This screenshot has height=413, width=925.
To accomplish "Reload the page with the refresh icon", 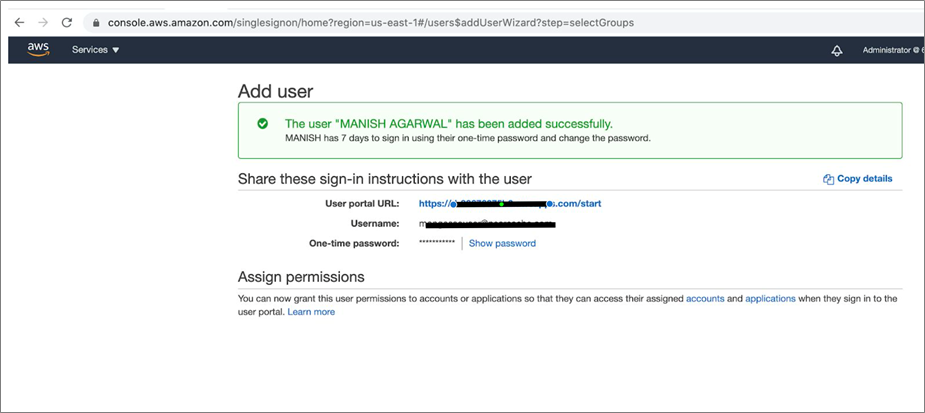I will pos(67,22).
